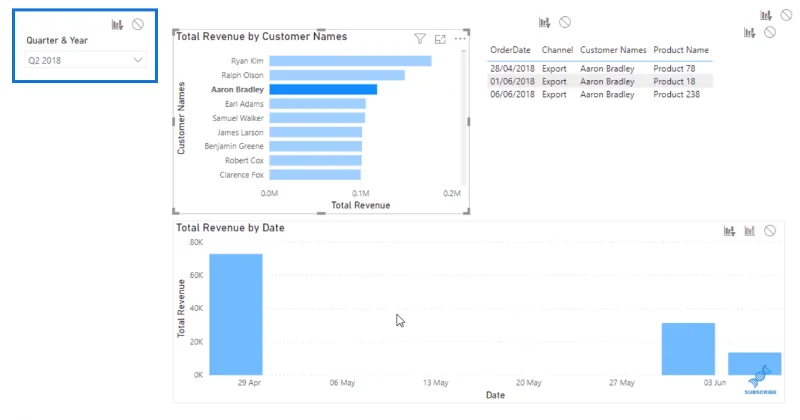Click the None interaction icon on Quarter & Year slicer

pyautogui.click(x=138, y=24)
